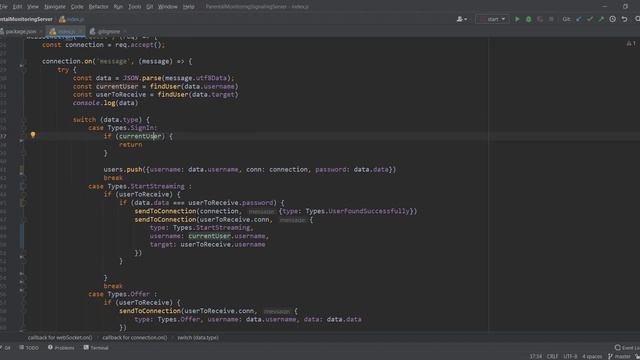Click the cursor line:column position indicator
Image resolution: width=640 pixels, height=360 pixels.
(536, 356)
